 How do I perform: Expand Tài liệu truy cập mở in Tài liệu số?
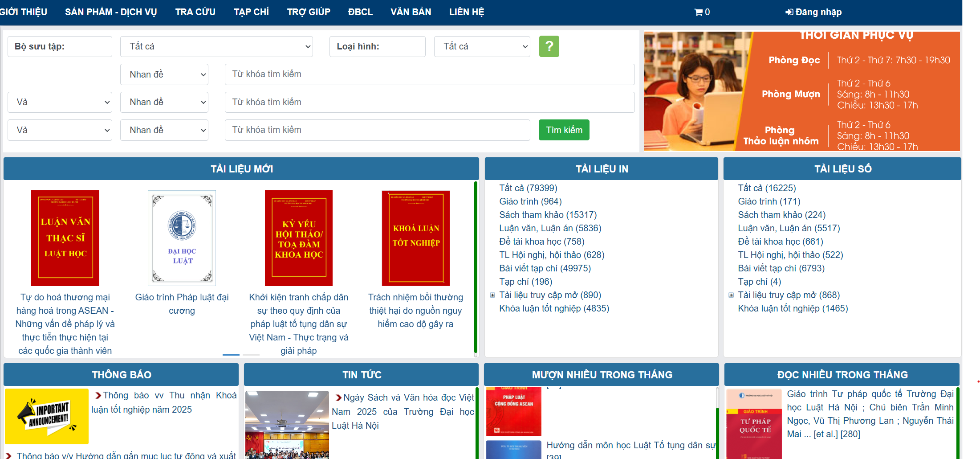[x=731, y=295]
